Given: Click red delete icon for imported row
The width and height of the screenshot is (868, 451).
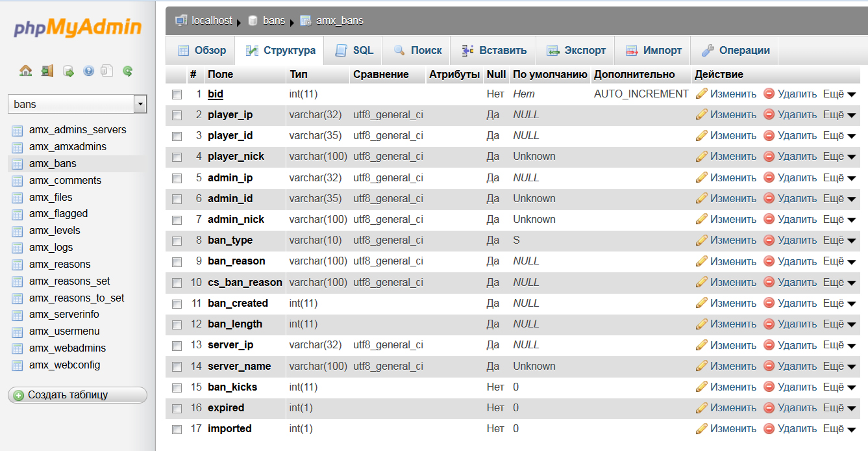Looking at the screenshot, I should (x=769, y=428).
